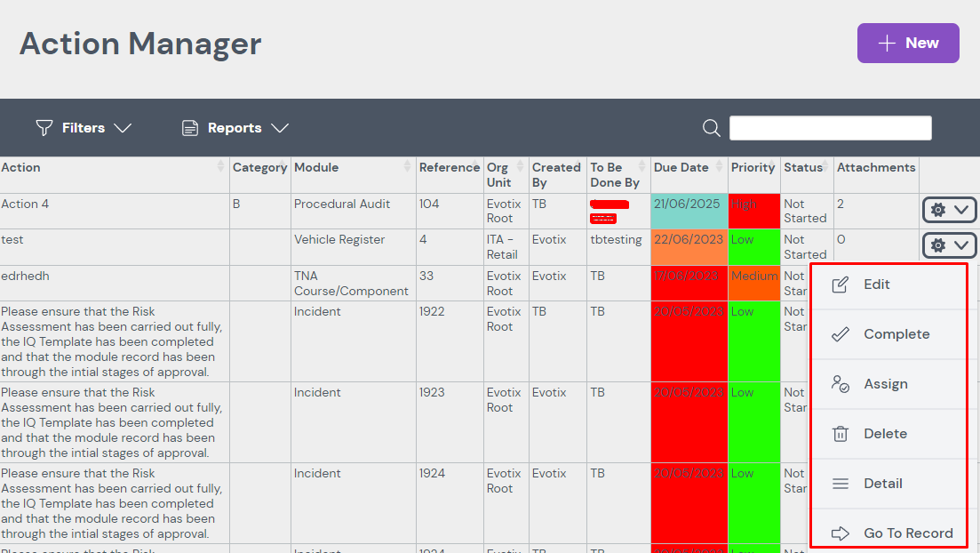980x553 pixels.
Task: Open gear actions menu for test row
Action: [949, 245]
